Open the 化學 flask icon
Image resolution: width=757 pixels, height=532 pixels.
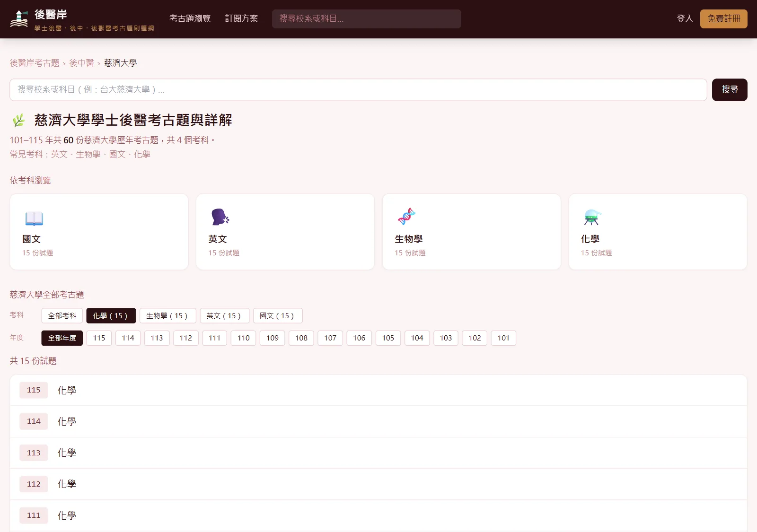point(592,217)
